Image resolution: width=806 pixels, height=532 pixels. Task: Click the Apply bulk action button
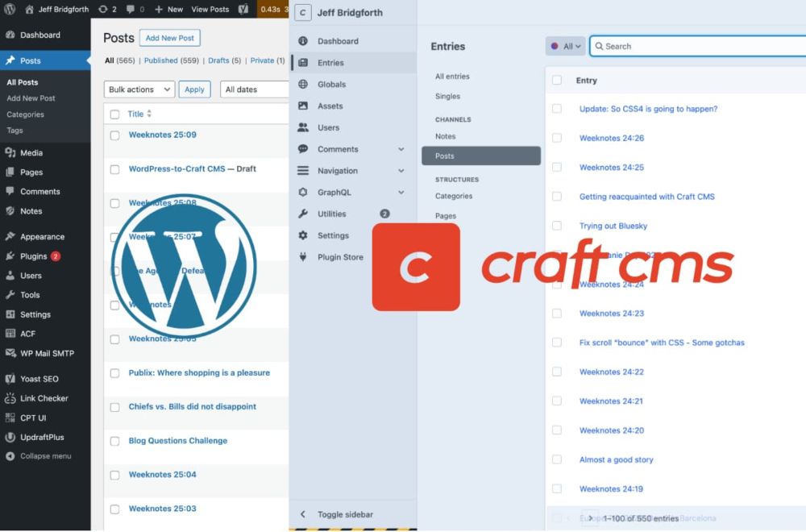[x=194, y=89]
